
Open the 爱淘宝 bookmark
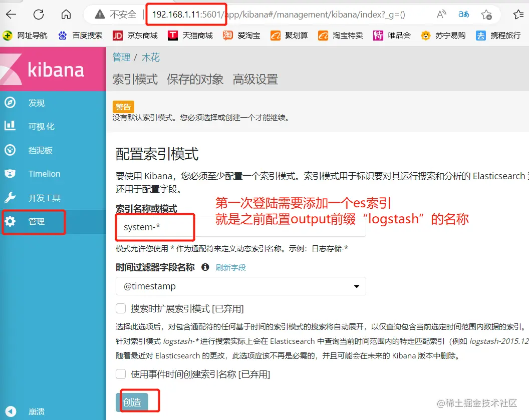pos(241,36)
